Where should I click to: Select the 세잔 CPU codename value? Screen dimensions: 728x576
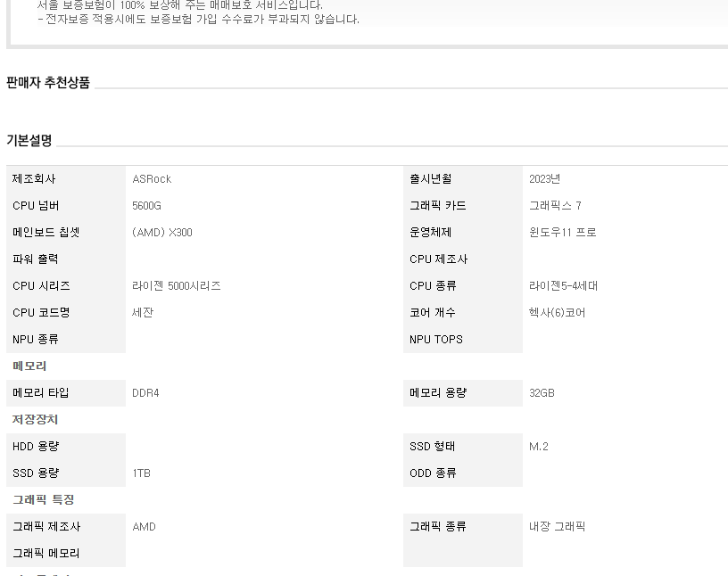[x=143, y=313]
